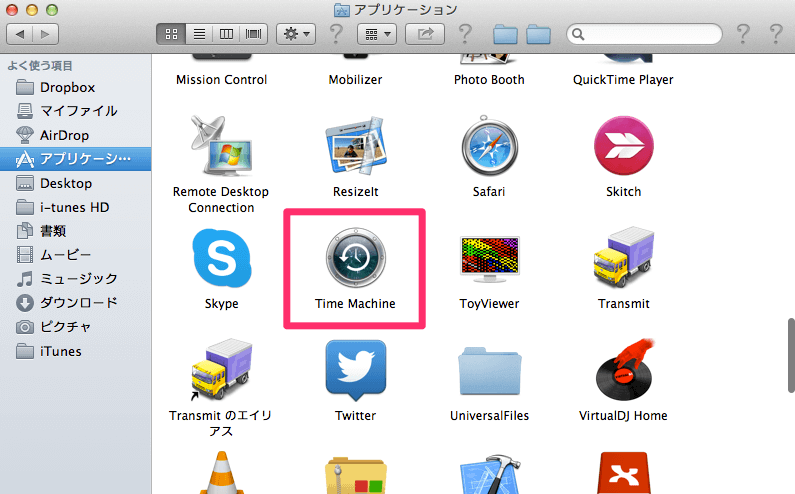
Task: Open AirDrop in the sidebar
Action: point(76,135)
